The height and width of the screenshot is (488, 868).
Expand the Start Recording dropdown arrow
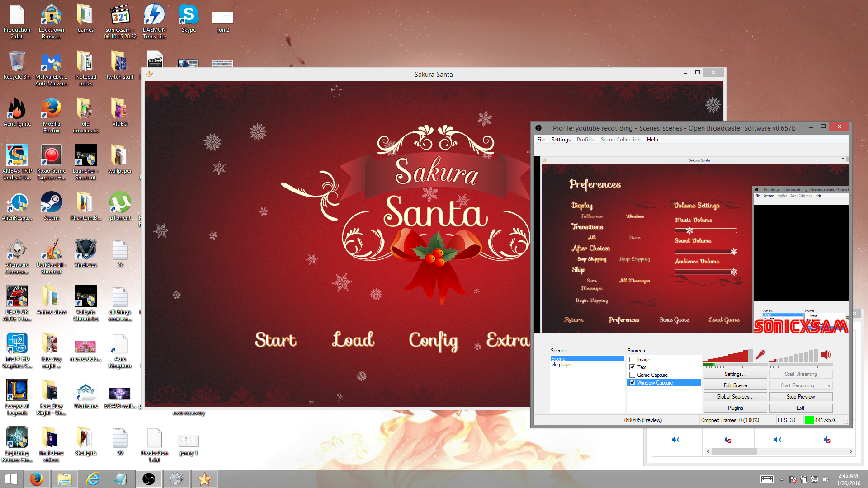click(x=829, y=385)
